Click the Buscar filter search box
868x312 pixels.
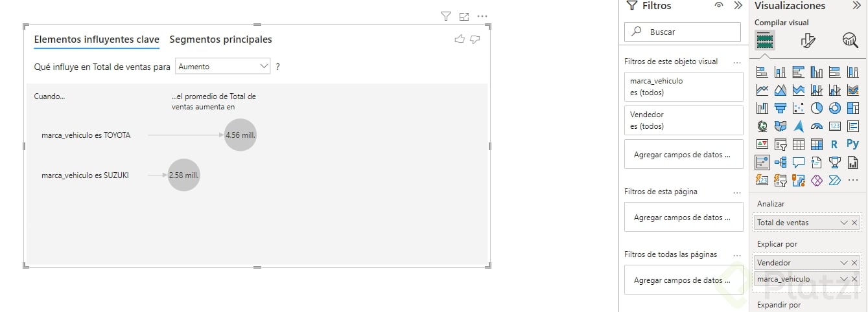click(x=682, y=32)
